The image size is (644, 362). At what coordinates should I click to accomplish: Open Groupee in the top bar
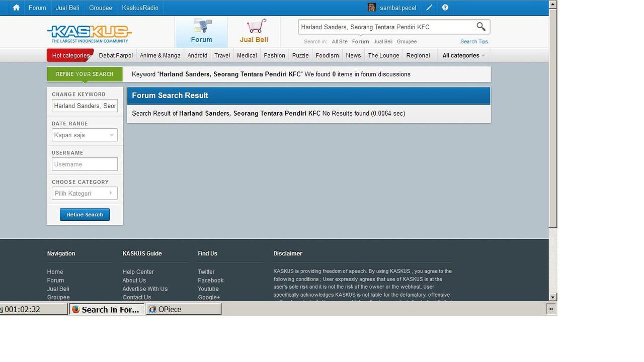[101, 8]
